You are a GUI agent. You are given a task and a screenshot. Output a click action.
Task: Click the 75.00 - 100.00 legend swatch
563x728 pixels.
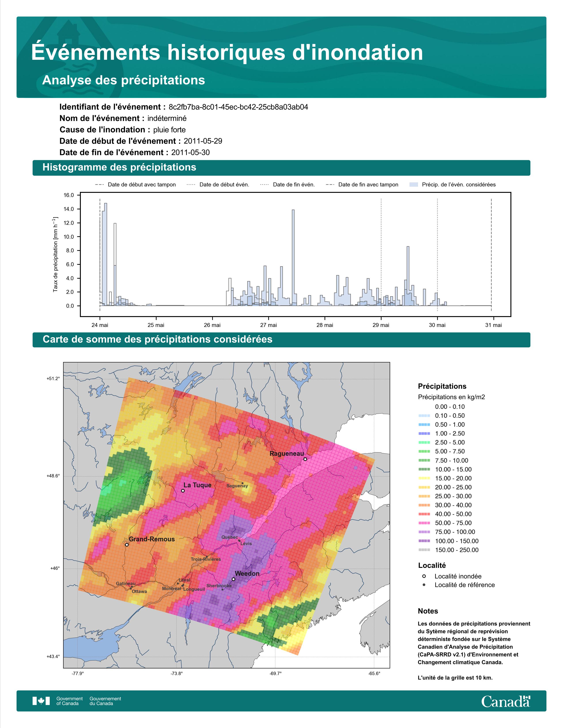tap(424, 532)
